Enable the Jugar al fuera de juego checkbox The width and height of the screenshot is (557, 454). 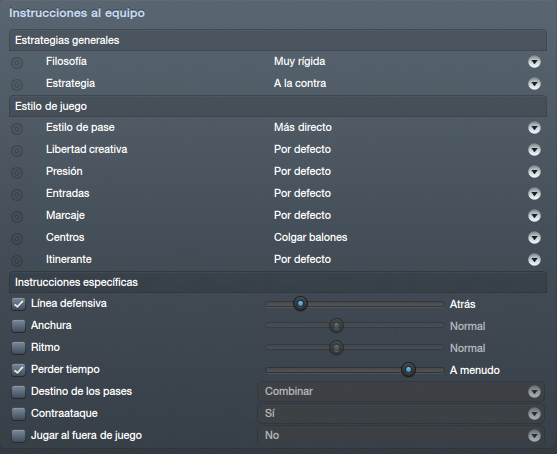click(18, 436)
